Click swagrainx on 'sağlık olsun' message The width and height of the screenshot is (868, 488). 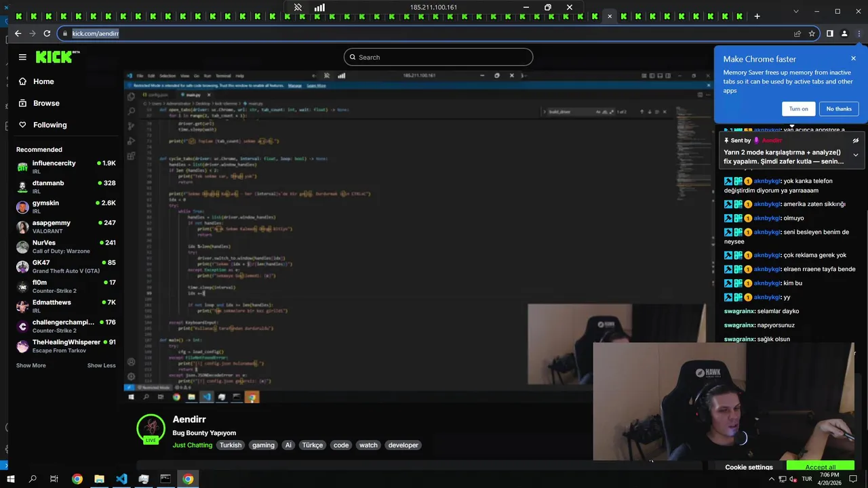(x=739, y=339)
